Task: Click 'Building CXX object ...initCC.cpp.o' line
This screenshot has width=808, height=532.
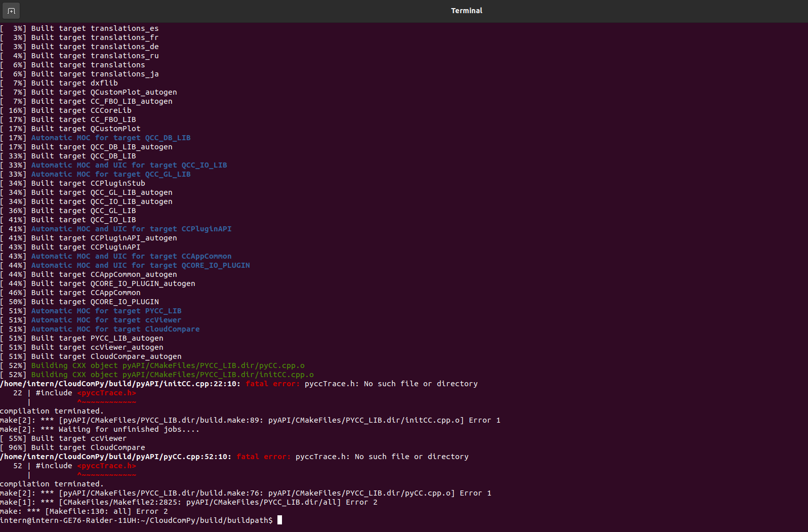Action: tap(157, 375)
